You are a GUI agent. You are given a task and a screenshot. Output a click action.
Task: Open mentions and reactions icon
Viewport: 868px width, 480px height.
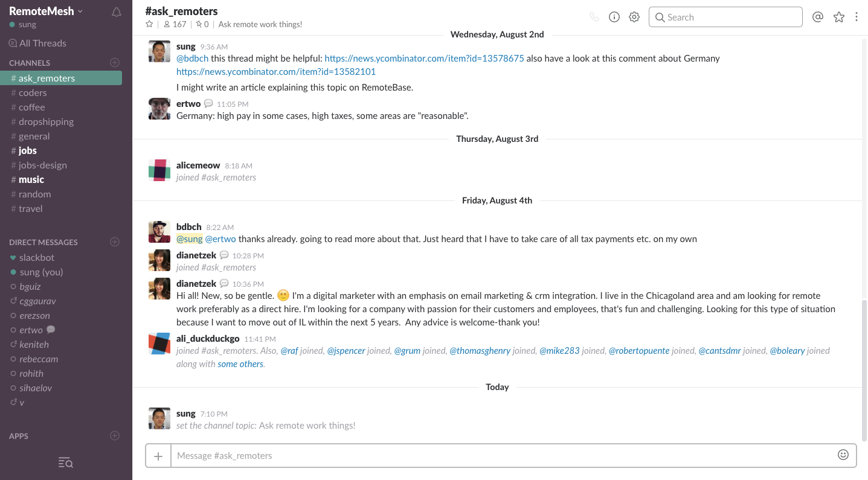(x=818, y=17)
